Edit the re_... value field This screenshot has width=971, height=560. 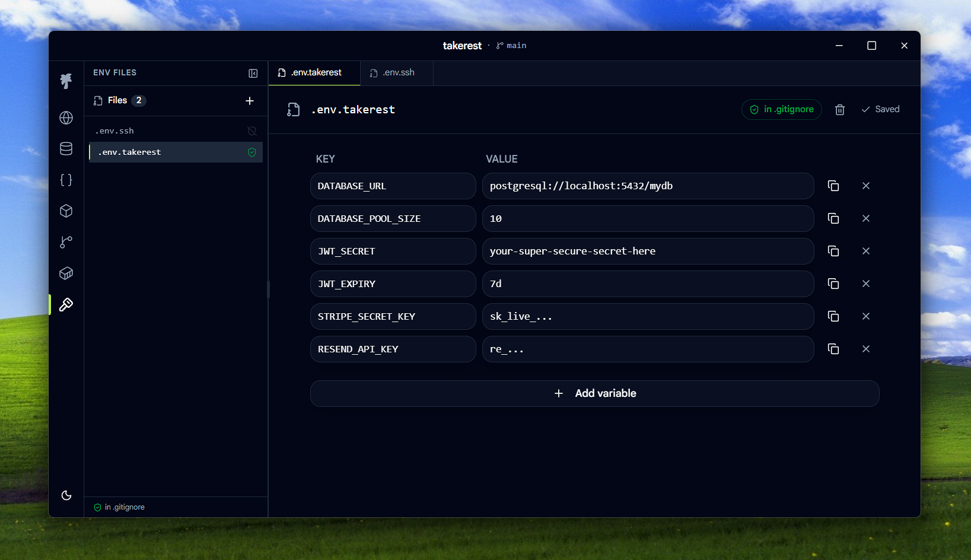648,349
